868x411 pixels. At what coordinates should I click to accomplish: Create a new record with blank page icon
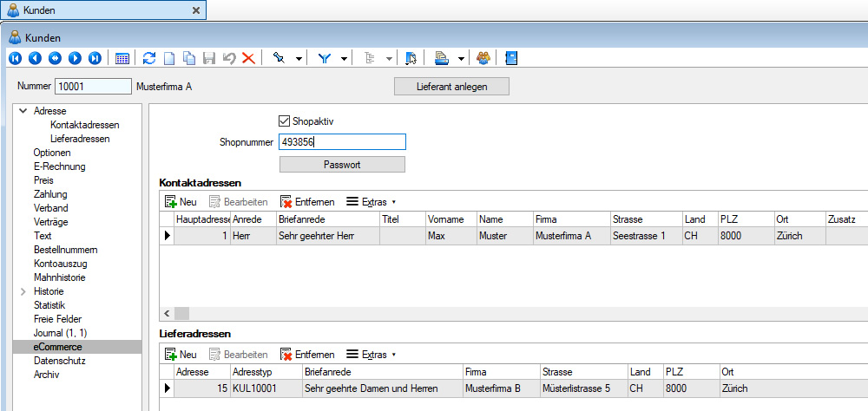click(x=169, y=58)
